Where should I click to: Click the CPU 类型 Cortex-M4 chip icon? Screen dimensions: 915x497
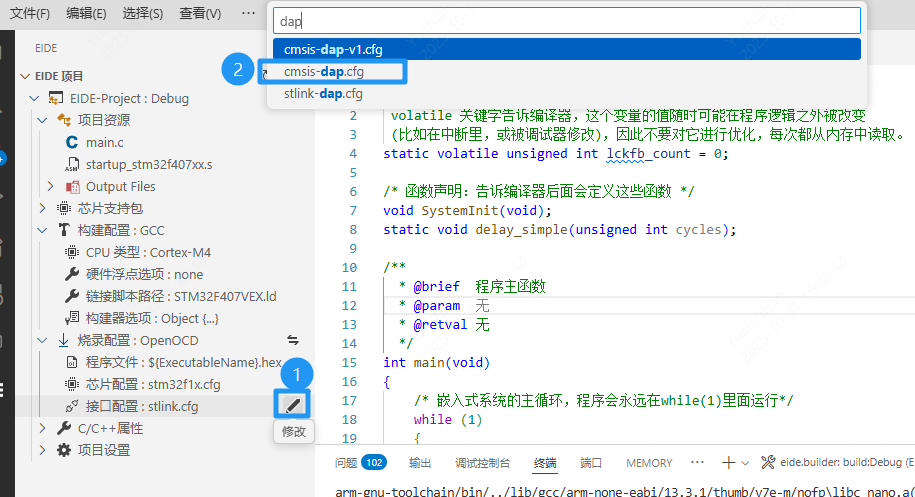(72, 252)
